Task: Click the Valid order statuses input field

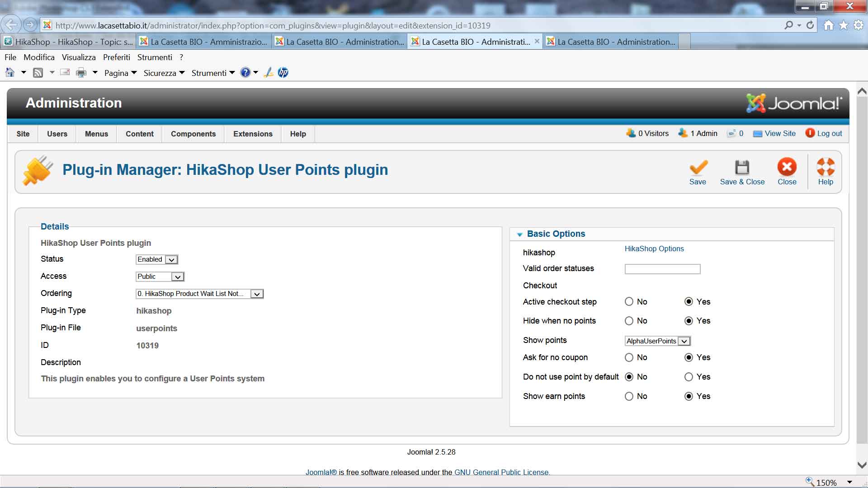Action: (x=662, y=269)
